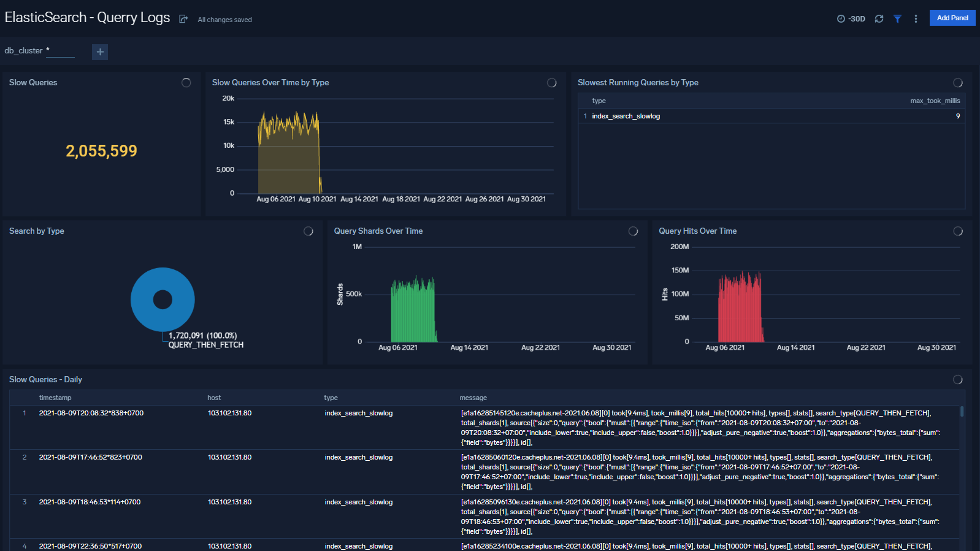Click status circle on Query Hits Over Time

click(x=957, y=231)
